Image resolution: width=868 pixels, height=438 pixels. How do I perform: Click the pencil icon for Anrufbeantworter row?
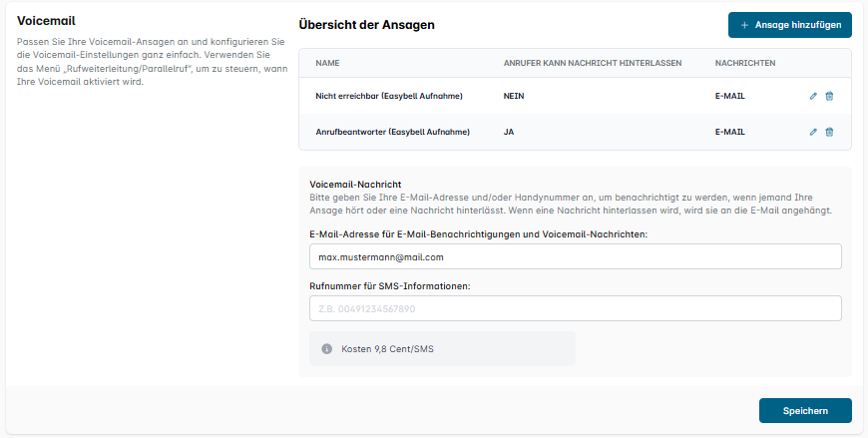(813, 132)
